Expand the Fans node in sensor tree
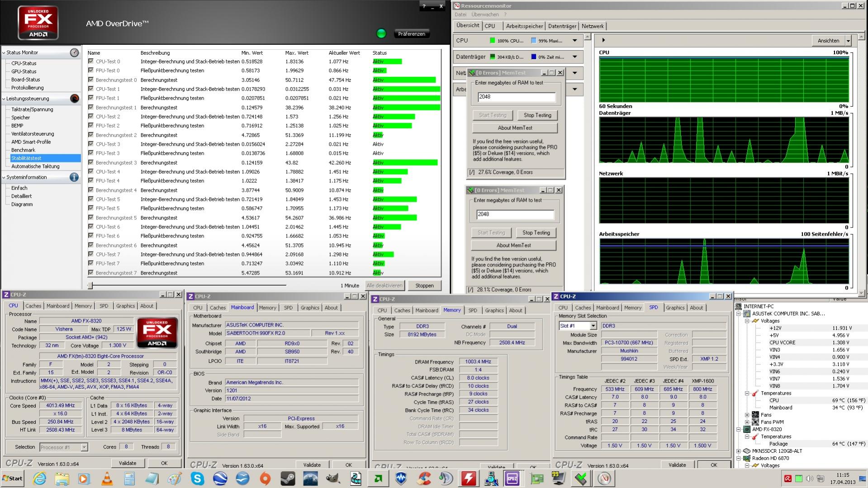868x488 pixels. coord(747,415)
